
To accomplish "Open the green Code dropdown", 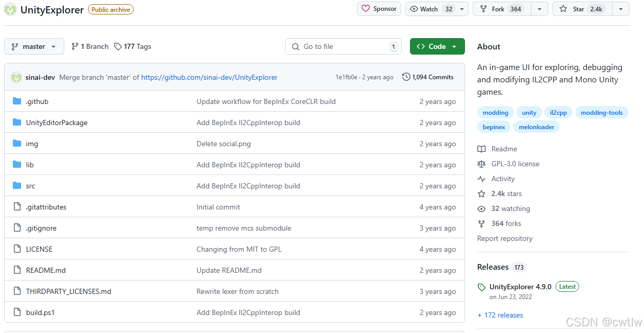I will pyautogui.click(x=437, y=46).
